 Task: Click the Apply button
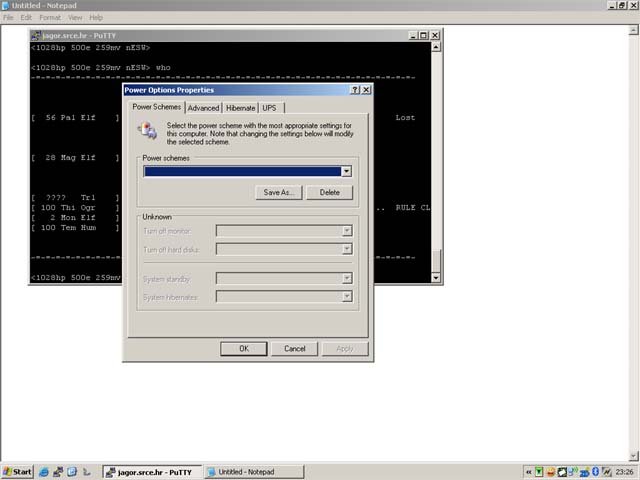pos(345,349)
